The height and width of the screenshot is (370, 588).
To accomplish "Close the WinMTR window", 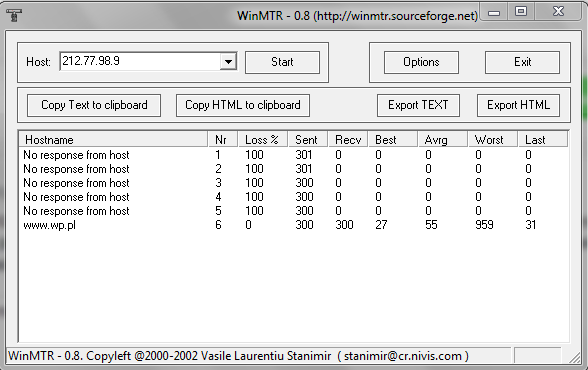I will 558,12.
